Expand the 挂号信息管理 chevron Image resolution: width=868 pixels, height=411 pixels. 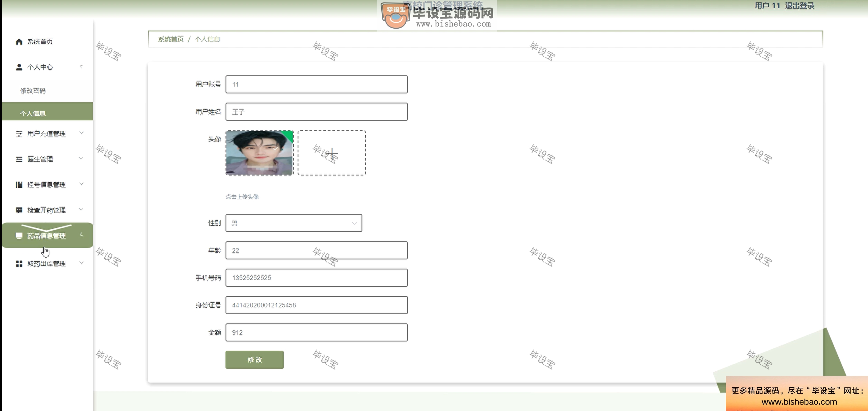click(x=81, y=184)
